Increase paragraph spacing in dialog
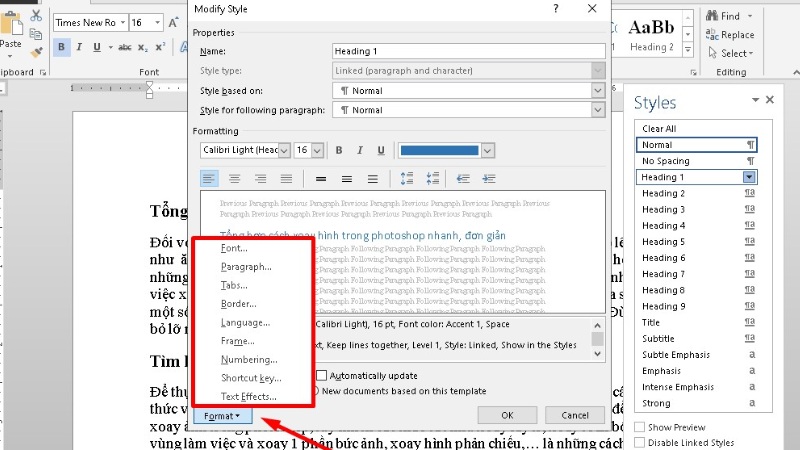Viewport: 800px width, 450px height. click(x=407, y=179)
